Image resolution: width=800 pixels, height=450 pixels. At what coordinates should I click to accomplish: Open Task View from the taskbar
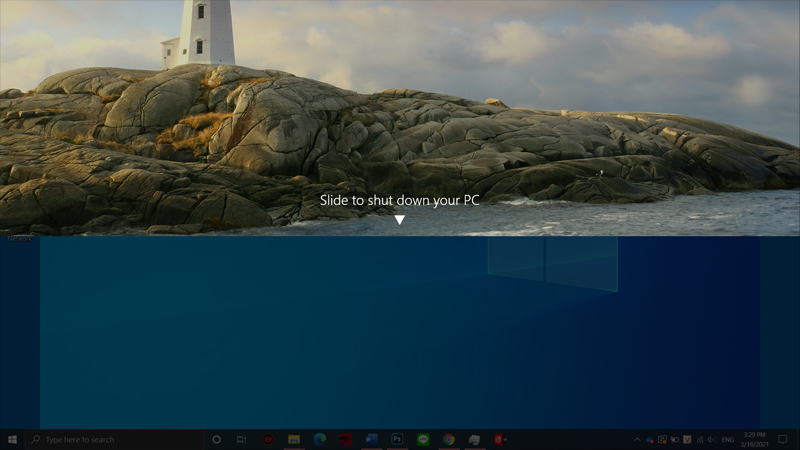(x=242, y=439)
